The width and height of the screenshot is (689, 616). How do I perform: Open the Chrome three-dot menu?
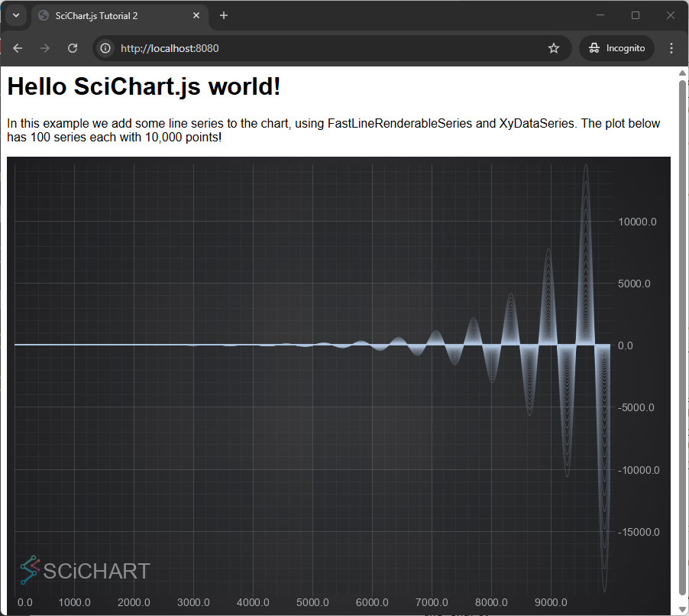(x=671, y=47)
